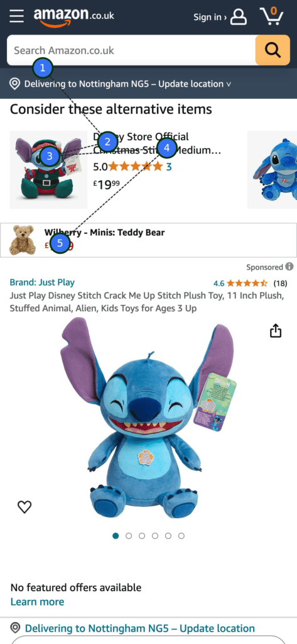The height and width of the screenshot is (644, 297).
Task: Click the location pin icon in header
Action: 15,84
